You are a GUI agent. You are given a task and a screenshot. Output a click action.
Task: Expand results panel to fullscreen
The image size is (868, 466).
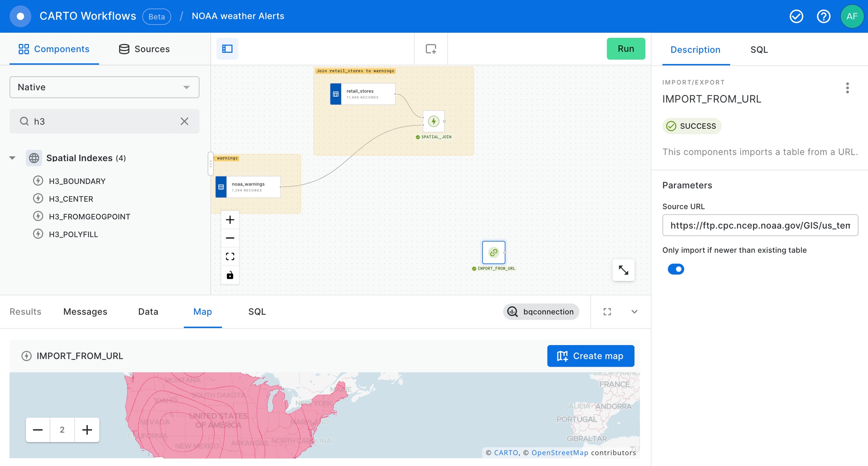click(607, 312)
